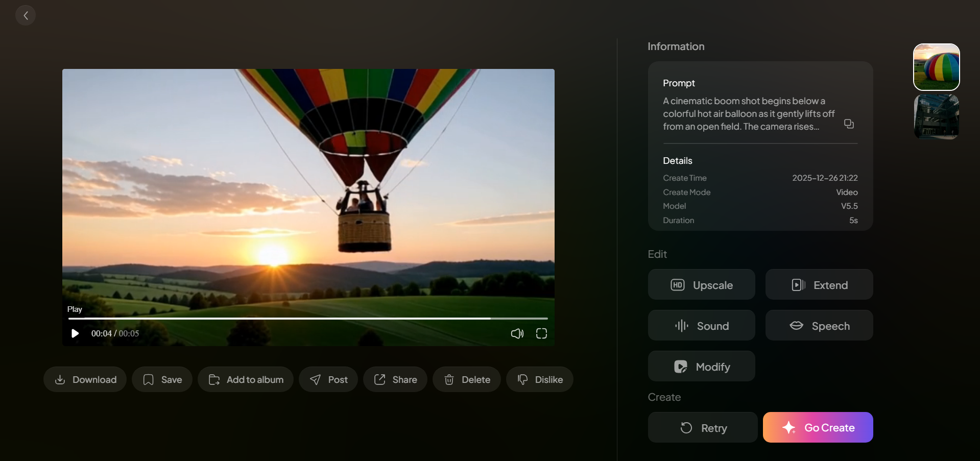Add Sound to the video

point(702,325)
